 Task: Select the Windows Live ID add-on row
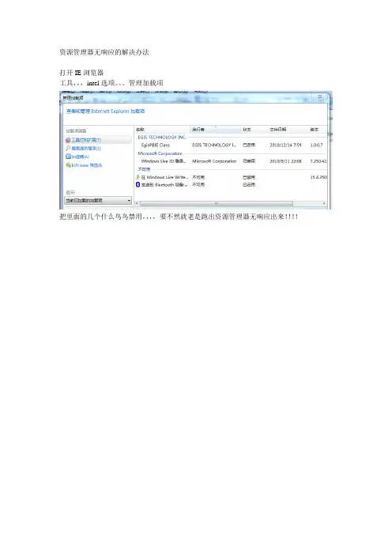coord(232,161)
